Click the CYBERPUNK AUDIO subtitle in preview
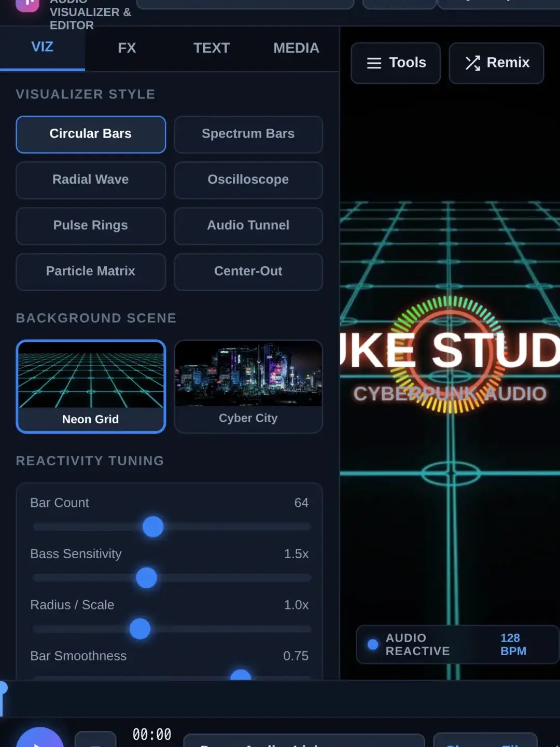Image resolution: width=560 pixels, height=747 pixels. [450, 394]
